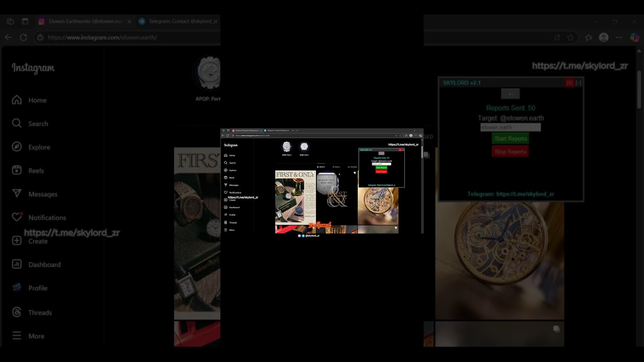
Task: Select TAGGED tab in the small center frame
Action: [352, 167]
